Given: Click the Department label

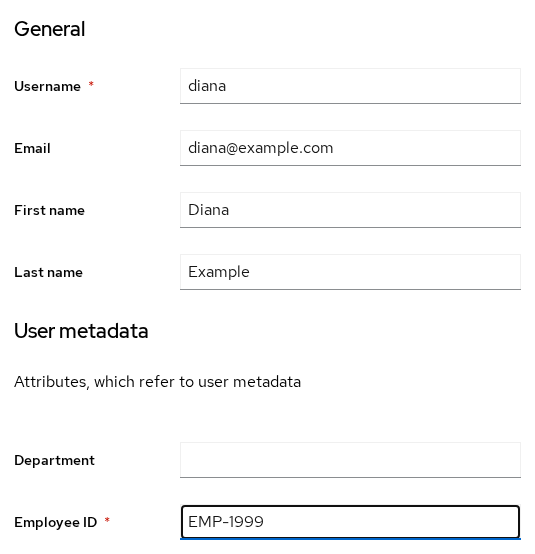Looking at the screenshot, I should [54, 460].
